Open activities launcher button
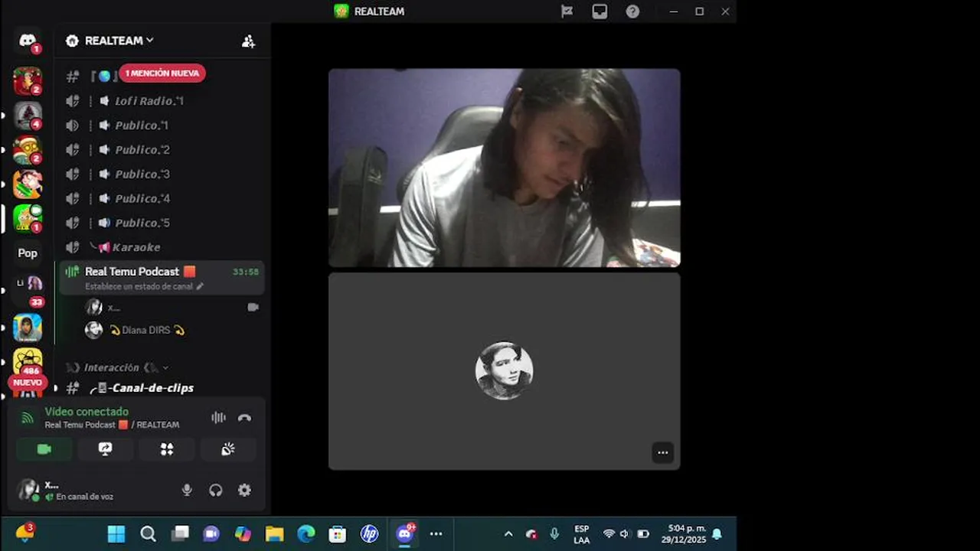 pos(167,449)
